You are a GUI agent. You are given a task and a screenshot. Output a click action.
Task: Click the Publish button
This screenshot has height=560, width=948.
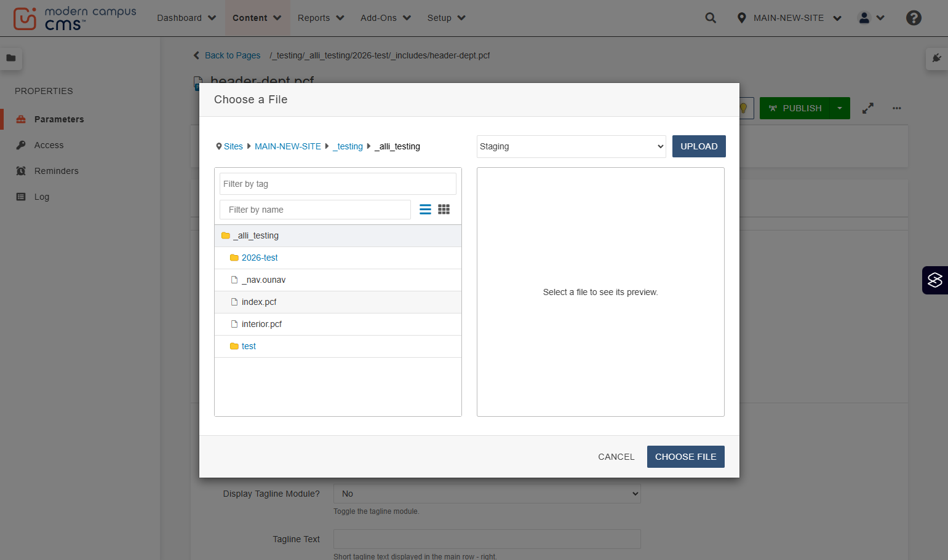tap(795, 108)
